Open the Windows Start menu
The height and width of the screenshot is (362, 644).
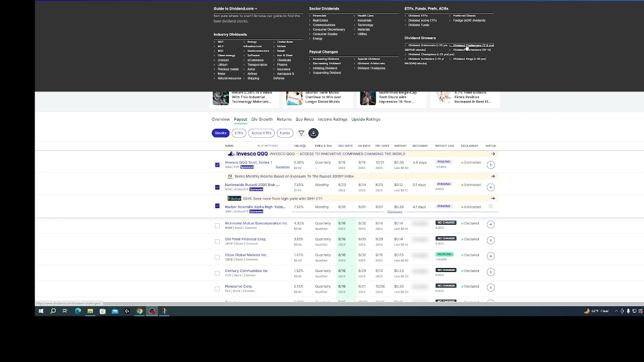tap(41, 311)
